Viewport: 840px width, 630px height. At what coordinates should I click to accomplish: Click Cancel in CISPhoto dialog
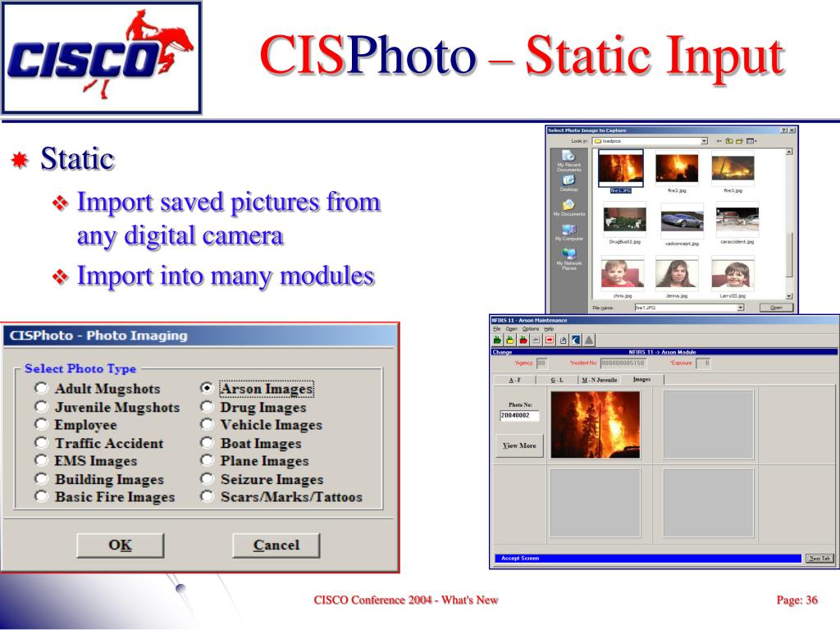pyautogui.click(x=276, y=546)
